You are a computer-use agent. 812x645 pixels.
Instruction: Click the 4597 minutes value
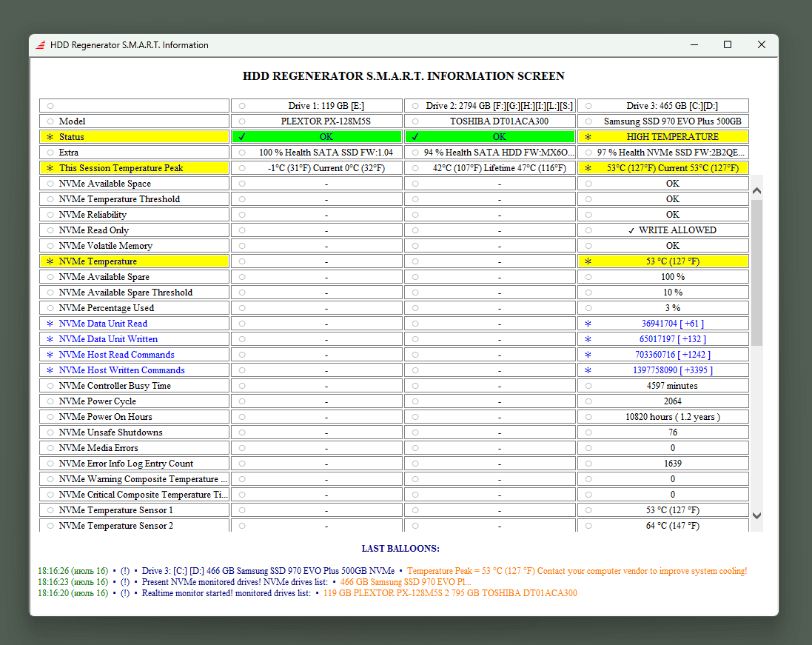pos(672,386)
